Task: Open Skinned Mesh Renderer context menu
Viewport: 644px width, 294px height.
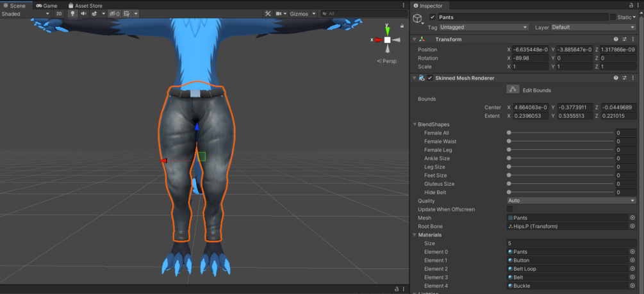Action: pos(633,78)
